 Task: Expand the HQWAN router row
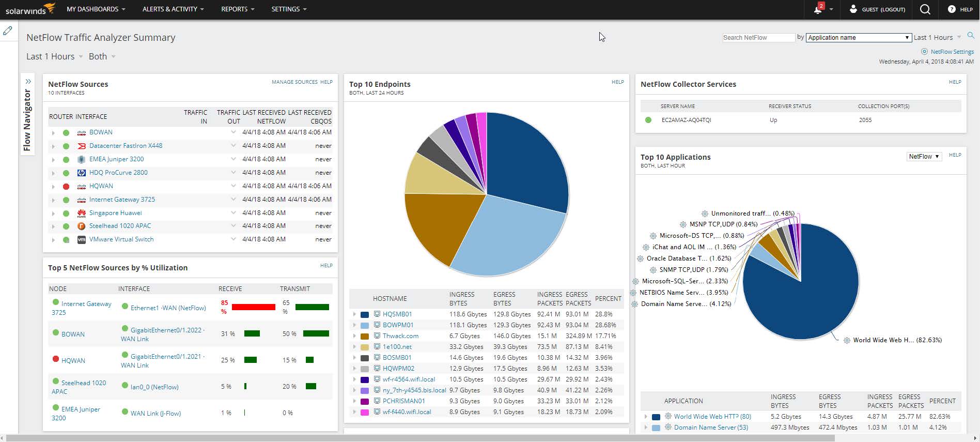[53, 187]
